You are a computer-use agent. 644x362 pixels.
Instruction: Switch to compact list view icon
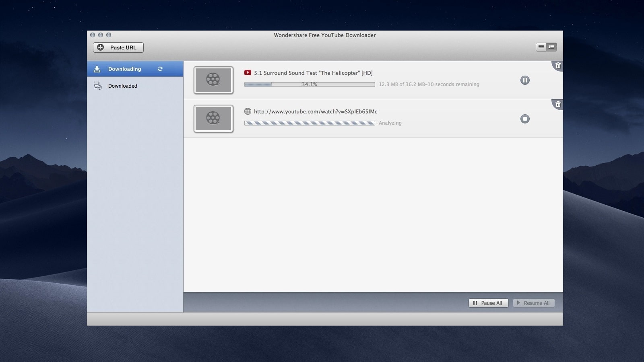pos(541,47)
